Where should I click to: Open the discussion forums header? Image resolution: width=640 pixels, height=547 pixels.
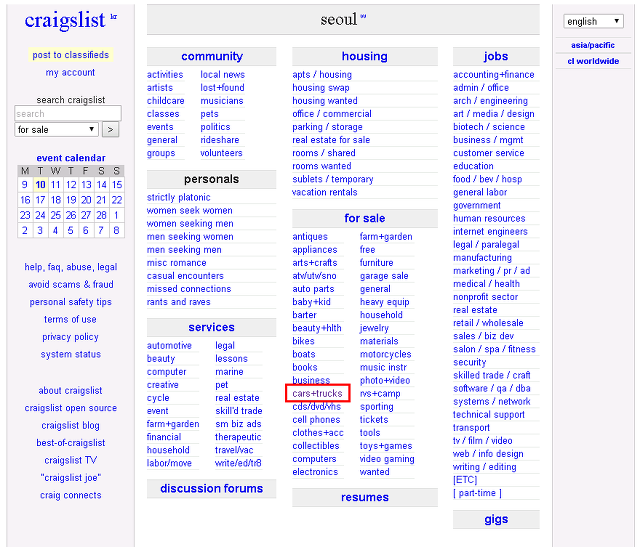tap(211, 488)
